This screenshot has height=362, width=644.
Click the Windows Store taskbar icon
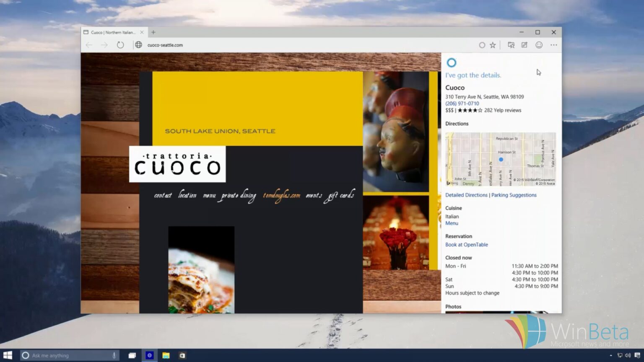182,355
